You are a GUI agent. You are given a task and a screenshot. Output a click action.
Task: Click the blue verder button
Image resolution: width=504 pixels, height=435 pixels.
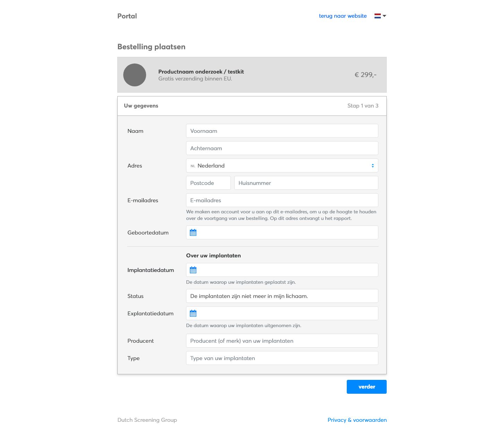(367, 387)
